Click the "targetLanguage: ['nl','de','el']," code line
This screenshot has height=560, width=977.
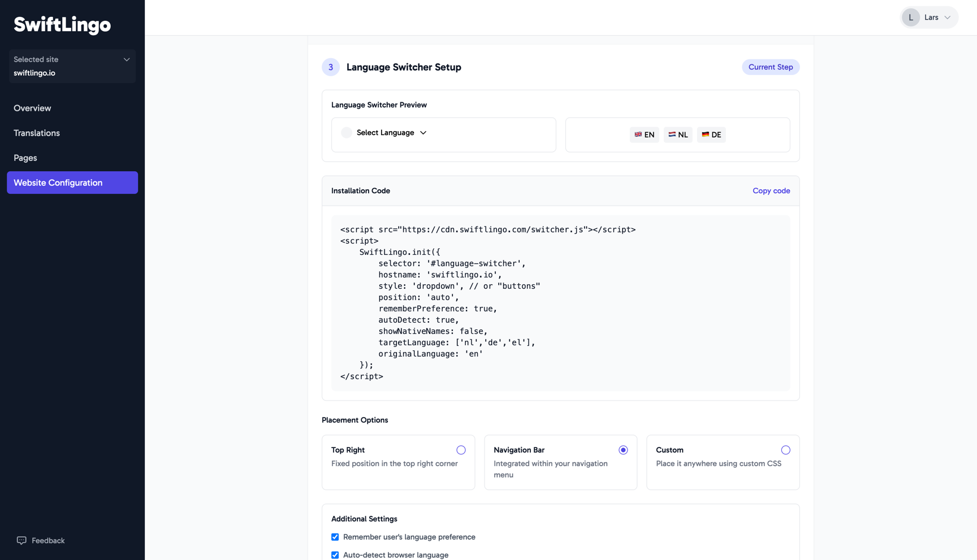pyautogui.click(x=457, y=343)
